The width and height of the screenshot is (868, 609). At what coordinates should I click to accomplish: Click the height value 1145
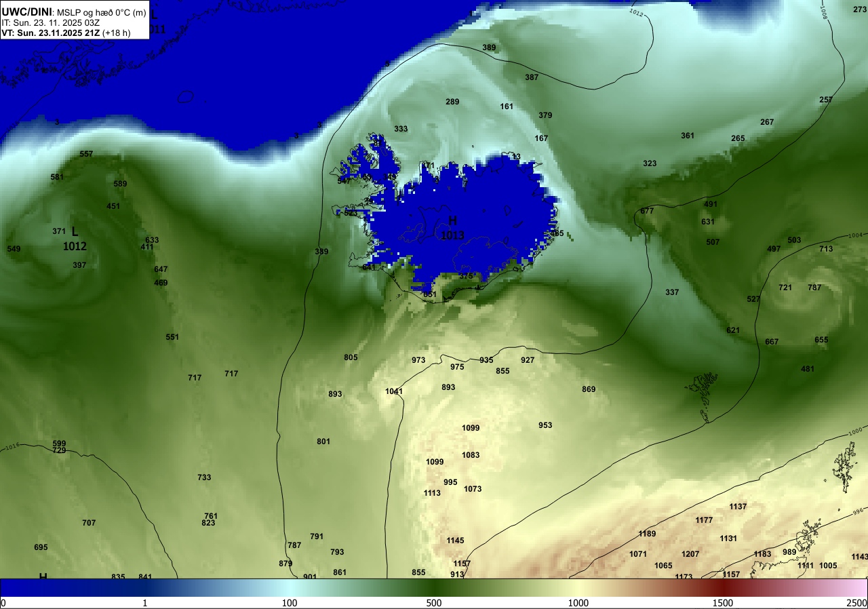(455, 541)
